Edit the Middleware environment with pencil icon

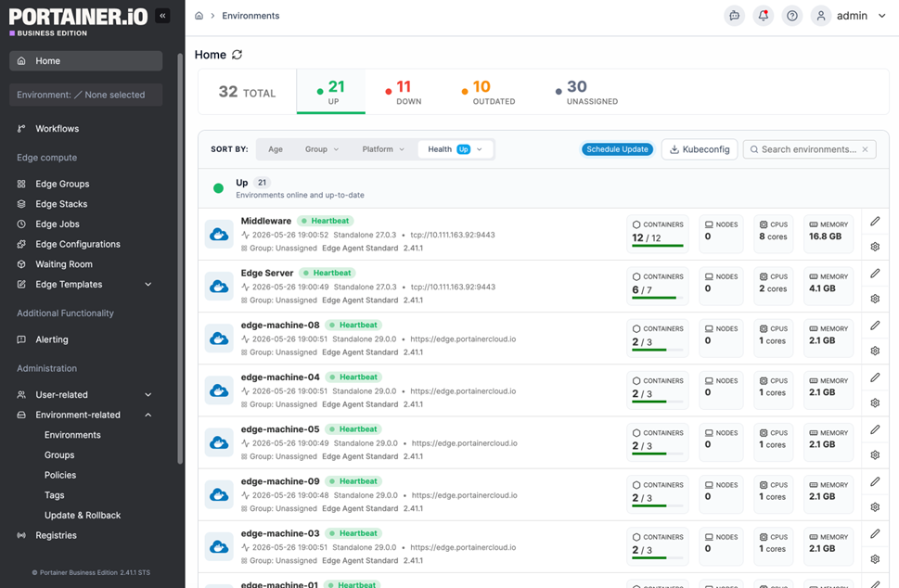pyautogui.click(x=875, y=222)
